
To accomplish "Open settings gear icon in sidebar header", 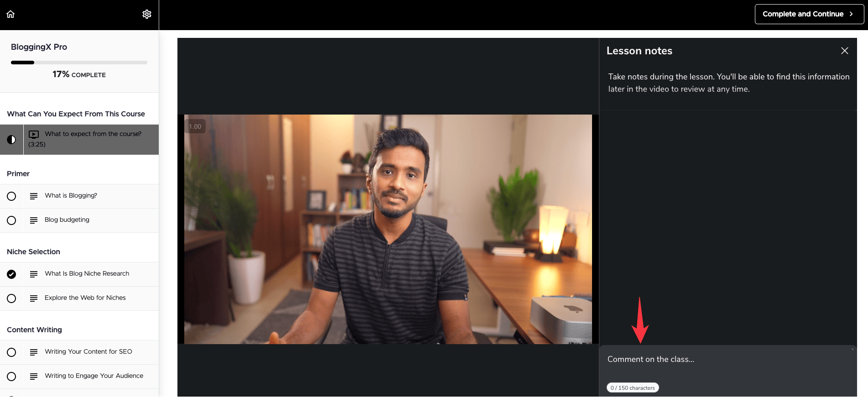I will (147, 14).
